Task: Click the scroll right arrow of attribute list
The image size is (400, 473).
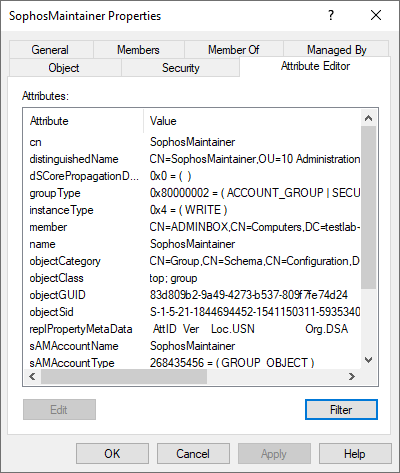Action: coord(352,377)
